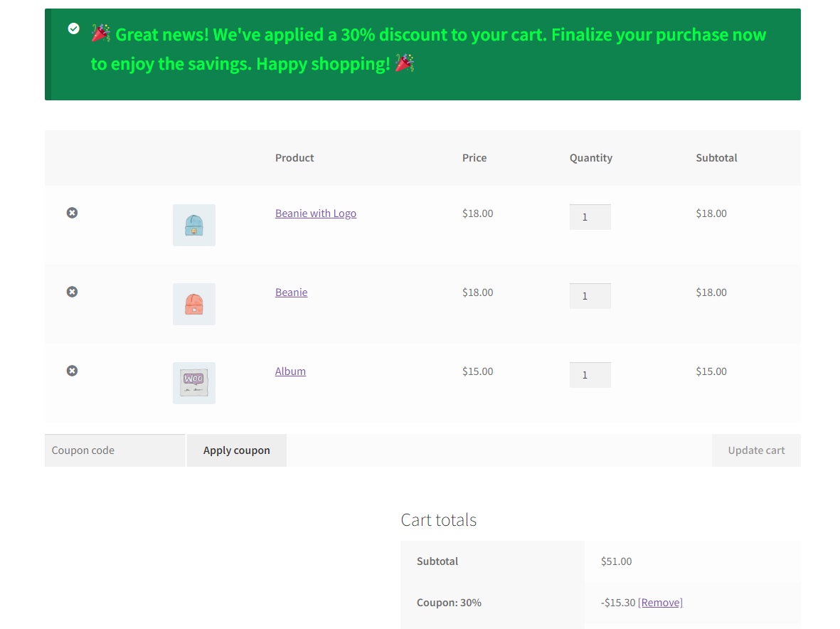840x629 pixels.
Task: Click the Coupon: 30% label
Action: [x=449, y=603]
